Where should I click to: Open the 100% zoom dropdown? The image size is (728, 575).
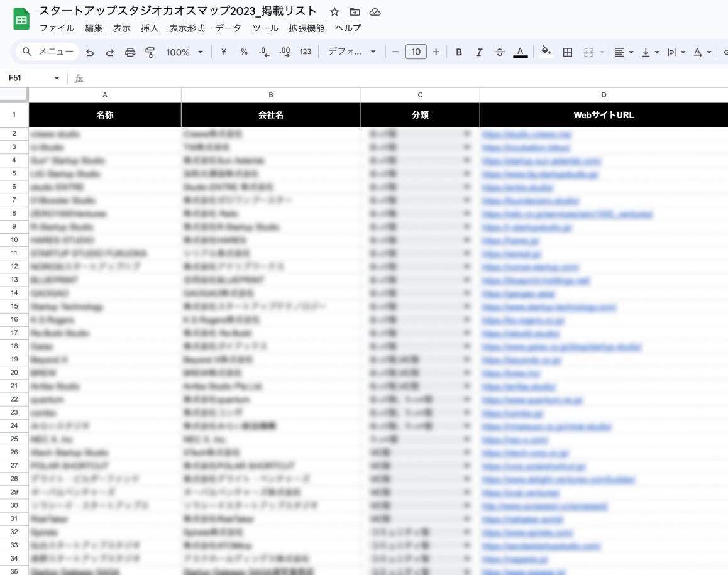pyautogui.click(x=184, y=52)
